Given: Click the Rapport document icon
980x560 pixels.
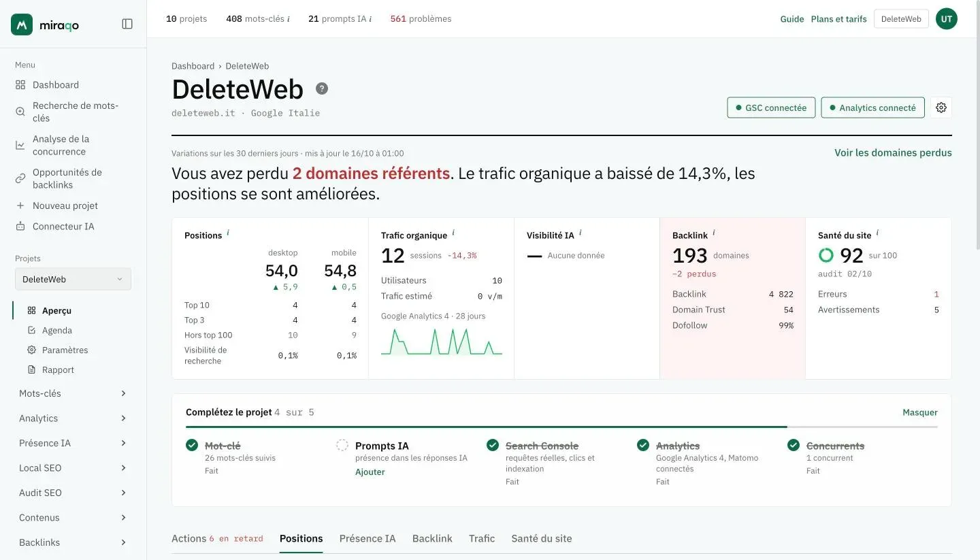Looking at the screenshot, I should point(31,369).
